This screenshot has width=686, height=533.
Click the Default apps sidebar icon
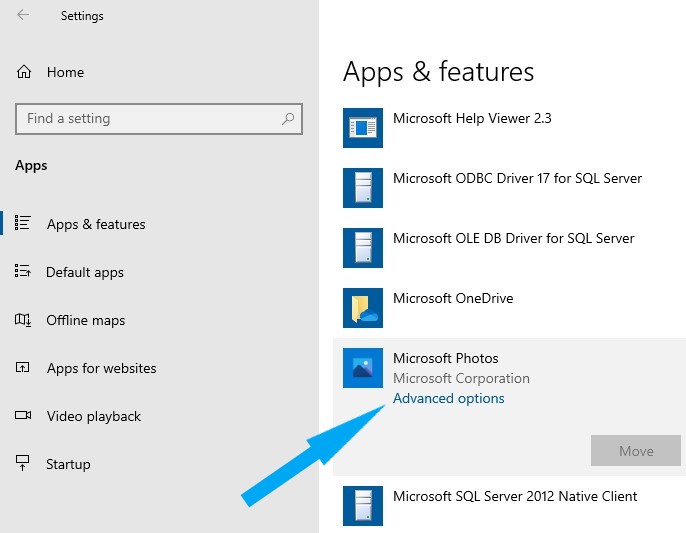[23, 271]
